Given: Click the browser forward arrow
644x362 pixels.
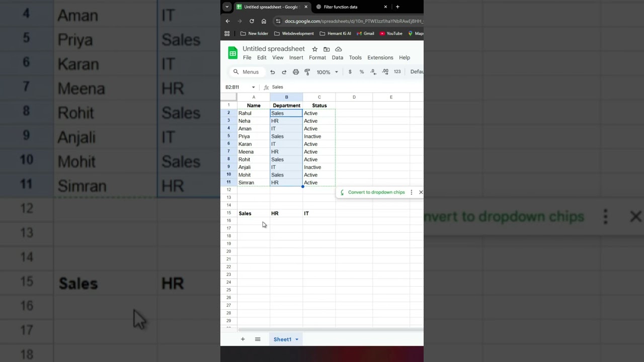Looking at the screenshot, I should pos(239,21).
